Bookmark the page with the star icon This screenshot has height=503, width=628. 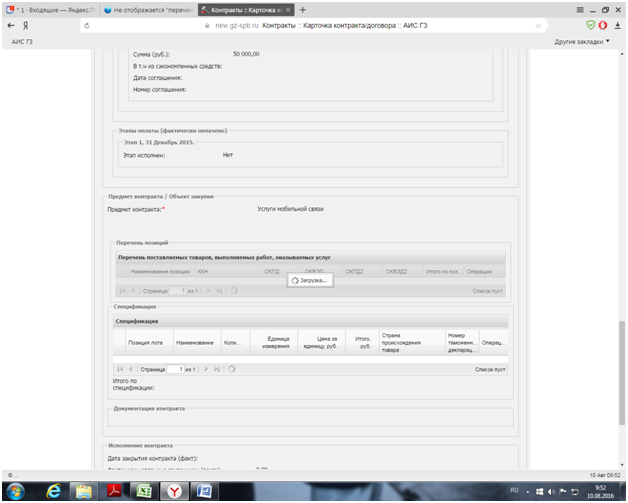pyautogui.click(x=538, y=26)
